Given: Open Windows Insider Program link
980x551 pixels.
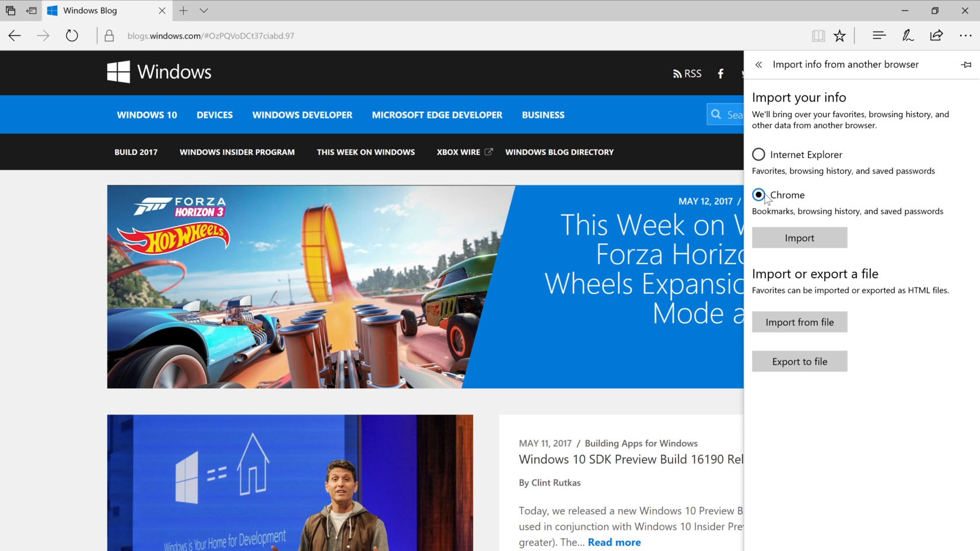Looking at the screenshot, I should (237, 152).
